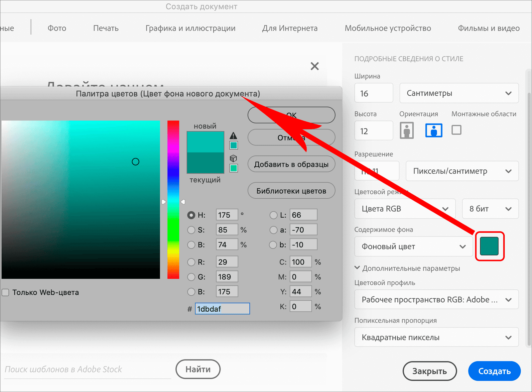Open the Фоновый цвет dropdown
The width and height of the screenshot is (532, 392).
point(413,246)
